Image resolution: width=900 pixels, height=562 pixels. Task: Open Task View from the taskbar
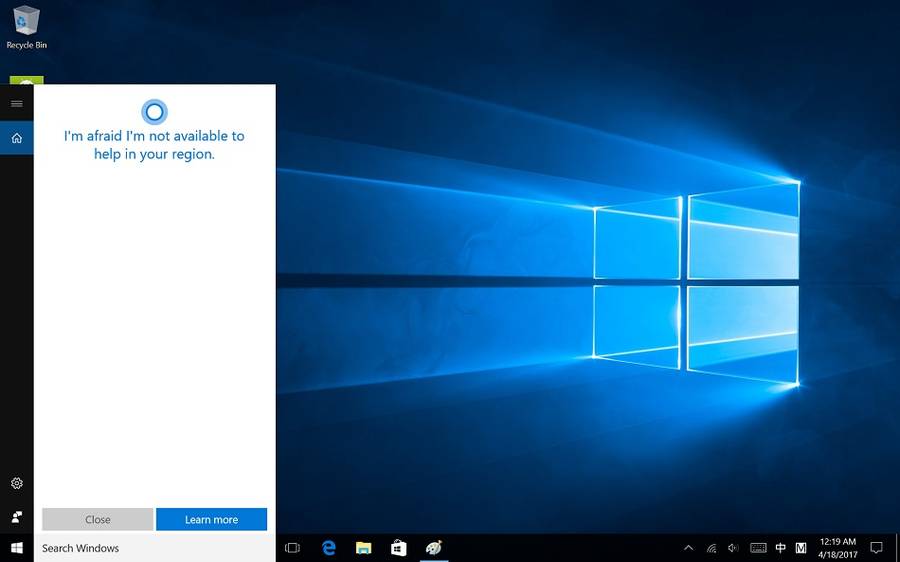pos(292,548)
